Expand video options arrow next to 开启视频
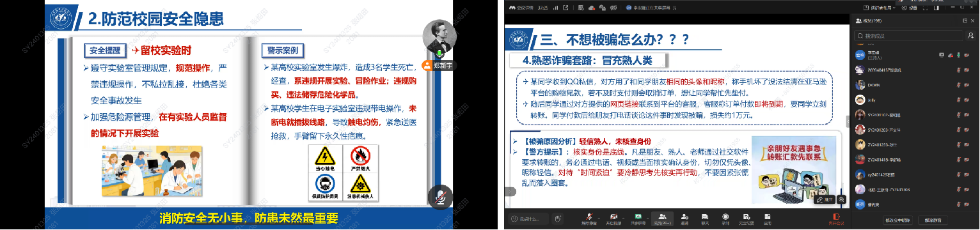The image size is (980, 230). tap(623, 218)
